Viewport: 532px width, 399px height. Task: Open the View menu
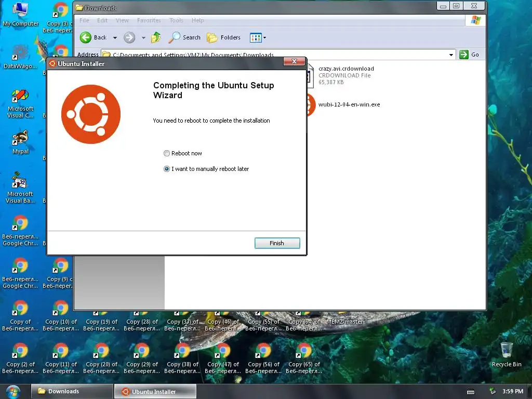(x=122, y=20)
